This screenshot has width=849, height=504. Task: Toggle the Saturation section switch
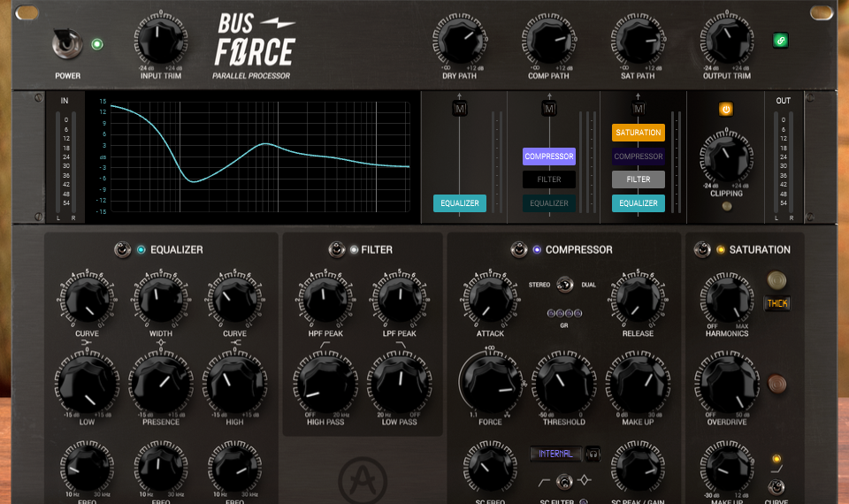point(702,250)
